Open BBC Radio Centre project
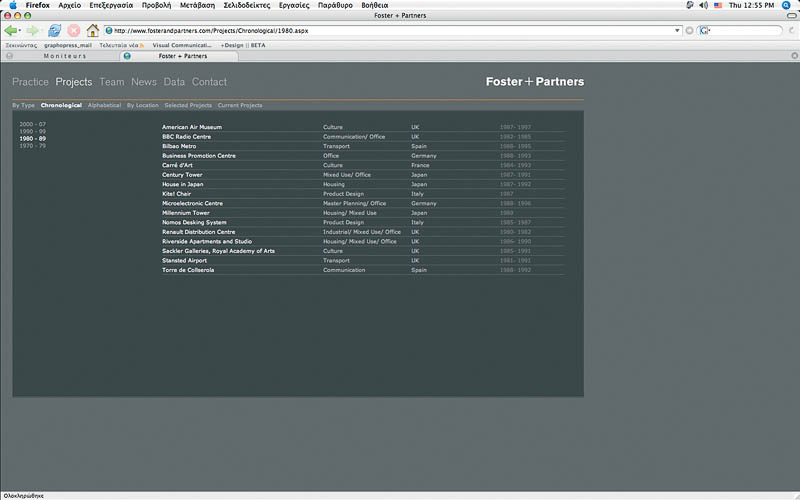The height and width of the screenshot is (500, 800). pos(186,137)
